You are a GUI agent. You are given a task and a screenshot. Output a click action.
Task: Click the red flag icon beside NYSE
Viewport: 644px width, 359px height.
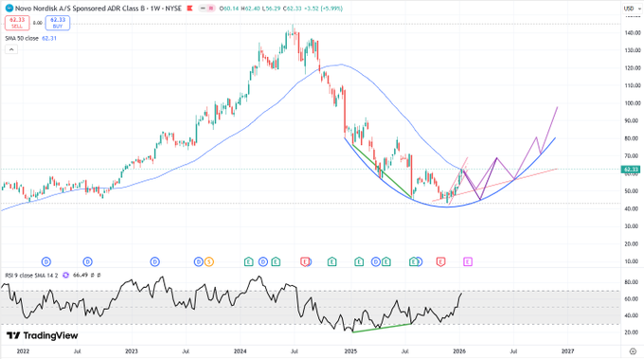(189, 9)
